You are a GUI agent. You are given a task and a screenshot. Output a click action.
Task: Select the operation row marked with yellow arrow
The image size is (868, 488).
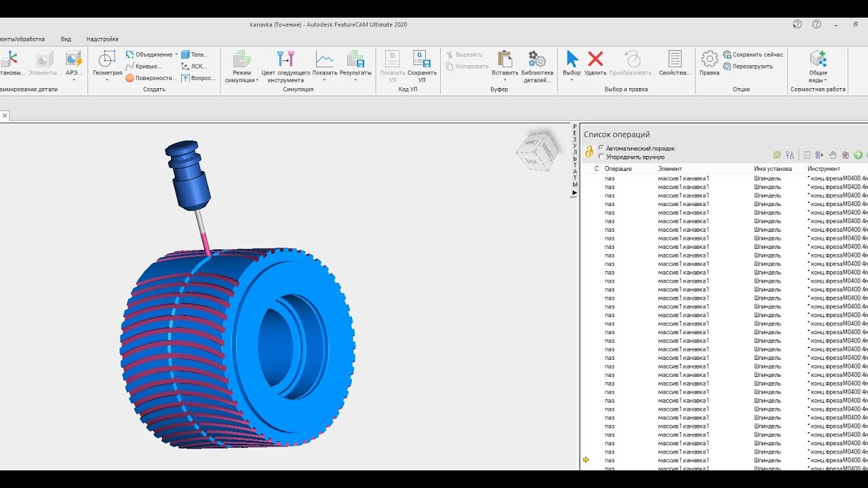coord(724,460)
